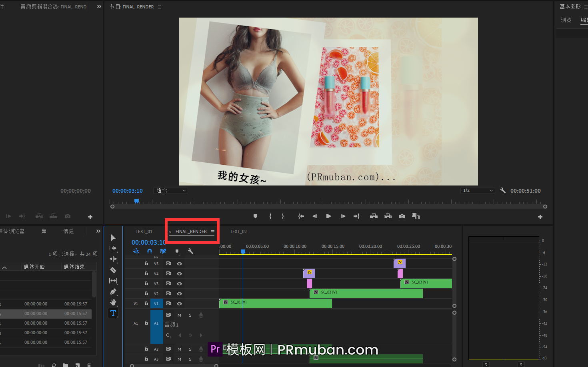Open timeline display settings wrench
Image resolution: width=588 pixels, height=367 pixels.
tap(190, 251)
